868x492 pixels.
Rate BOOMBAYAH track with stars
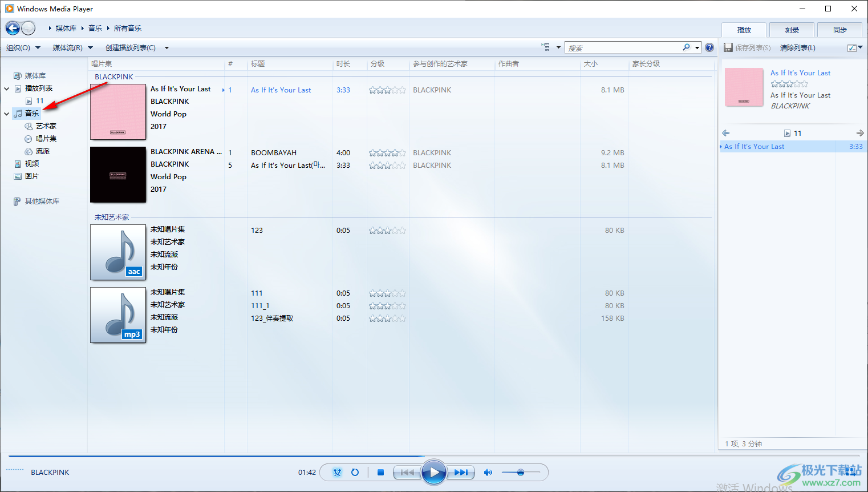[x=387, y=153]
